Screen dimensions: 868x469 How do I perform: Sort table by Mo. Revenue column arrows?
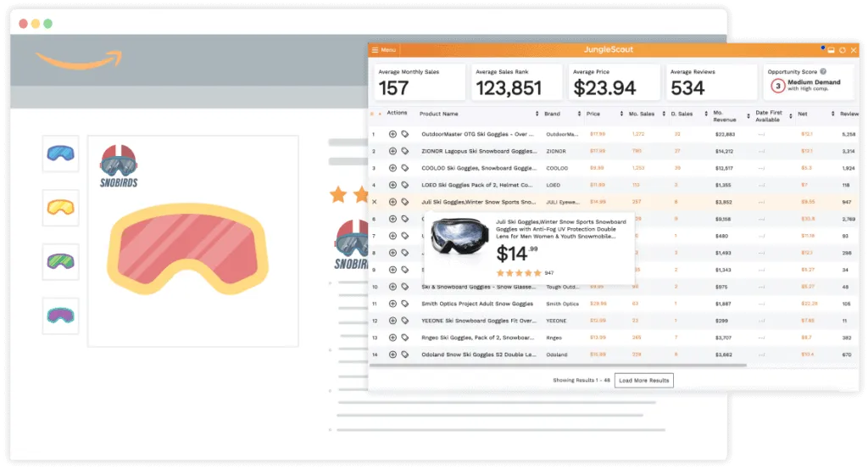(748, 115)
